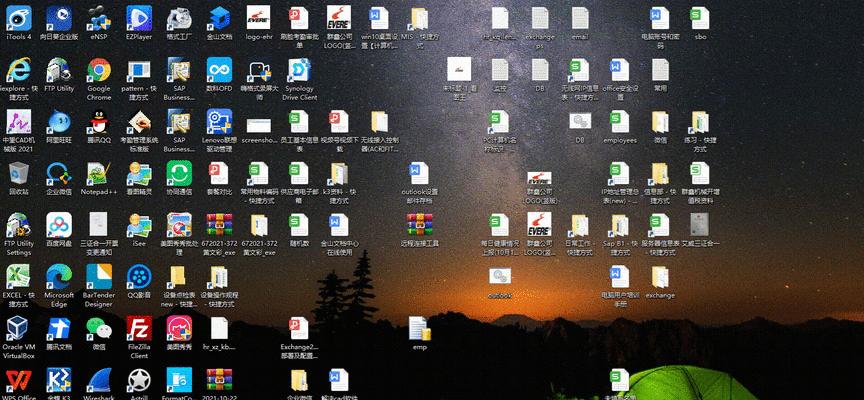Open the sbo spreadsheet file
Image resolution: width=864 pixels, height=400 pixels.
pos(700,18)
